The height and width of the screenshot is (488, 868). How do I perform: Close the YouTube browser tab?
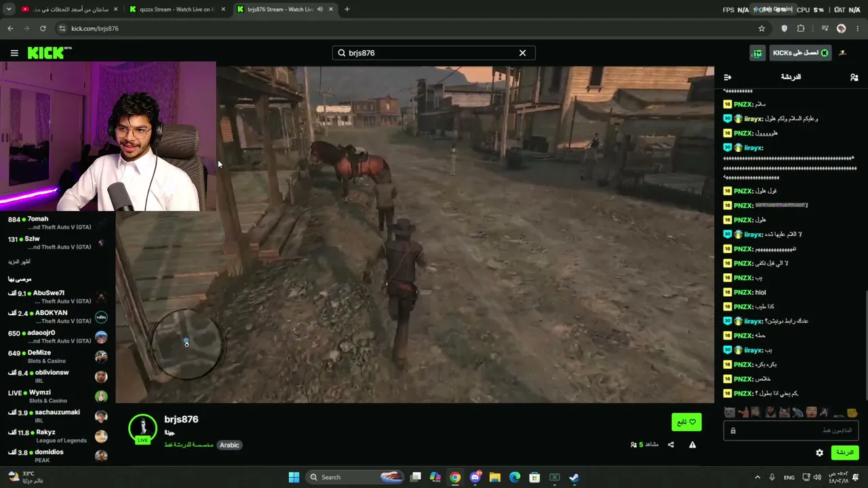click(x=115, y=9)
